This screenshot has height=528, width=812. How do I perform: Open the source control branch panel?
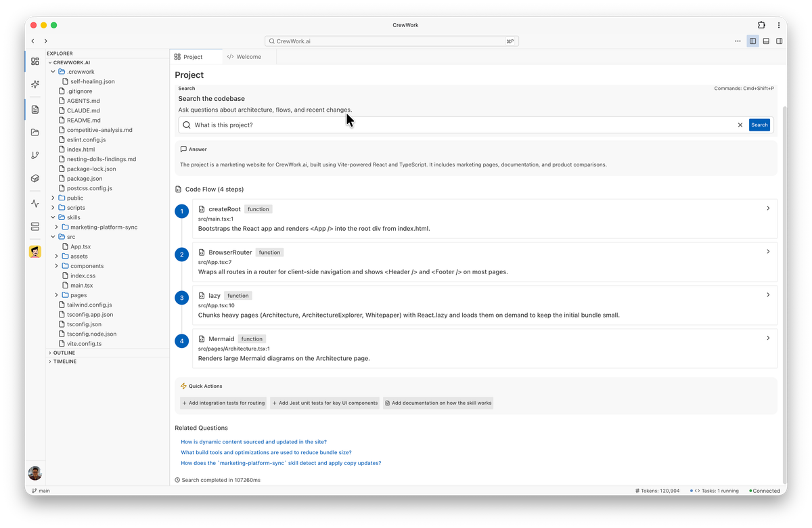pyautogui.click(x=35, y=155)
